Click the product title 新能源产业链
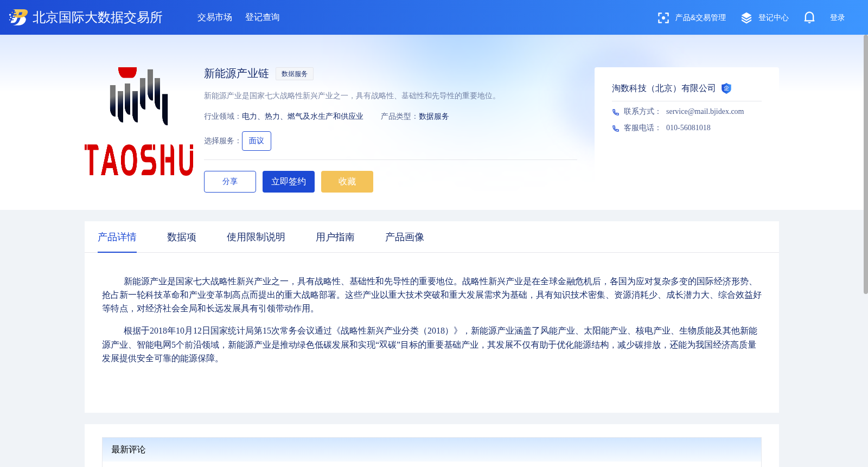The height and width of the screenshot is (467, 868). [x=237, y=74]
